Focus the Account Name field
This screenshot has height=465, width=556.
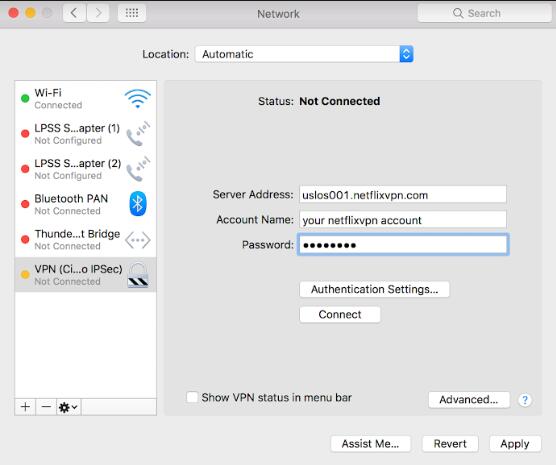pyautogui.click(x=403, y=220)
